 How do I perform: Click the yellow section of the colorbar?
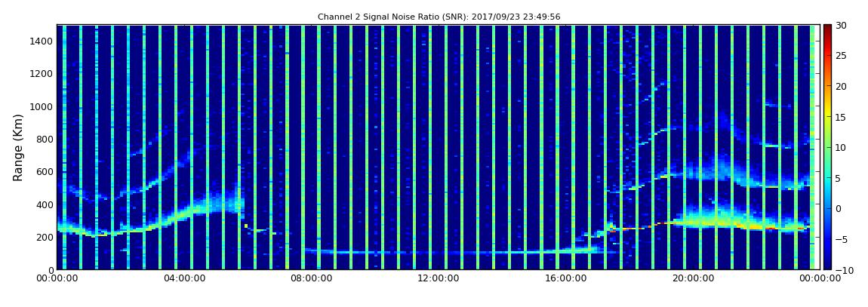pyautogui.click(x=827, y=113)
